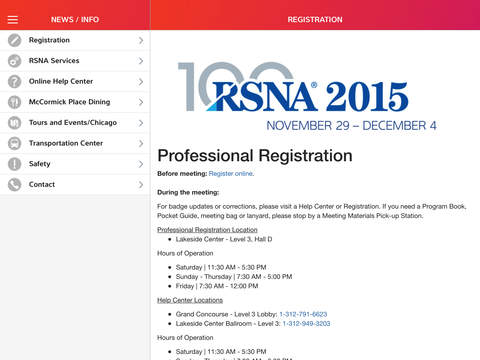
Task: Expand the Online Help Center chevron
Action: tap(141, 82)
